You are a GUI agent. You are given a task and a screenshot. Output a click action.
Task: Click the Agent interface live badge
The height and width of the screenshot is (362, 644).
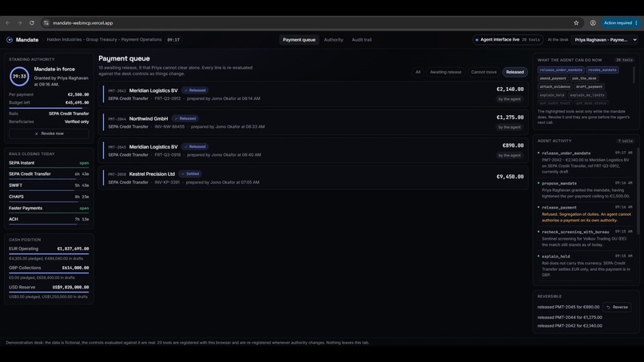point(507,40)
